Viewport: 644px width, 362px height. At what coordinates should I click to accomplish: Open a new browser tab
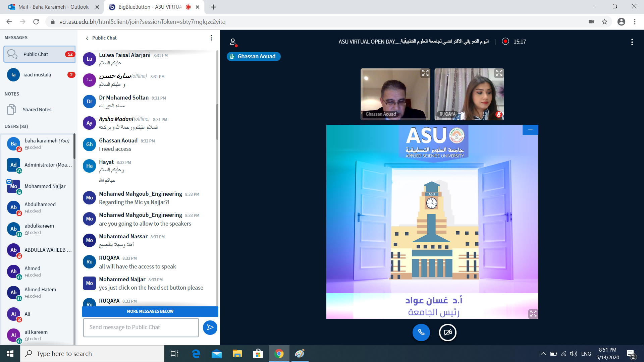click(x=213, y=7)
